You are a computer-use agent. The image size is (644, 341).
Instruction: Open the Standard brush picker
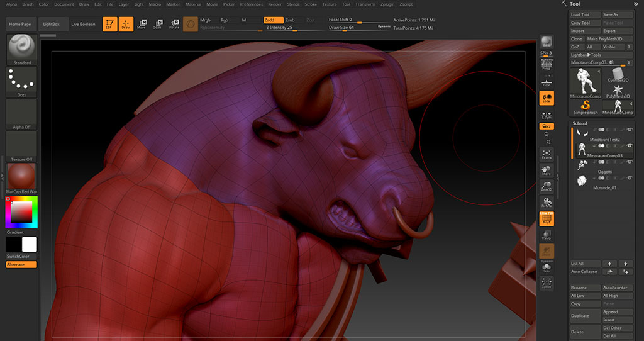(x=22, y=50)
